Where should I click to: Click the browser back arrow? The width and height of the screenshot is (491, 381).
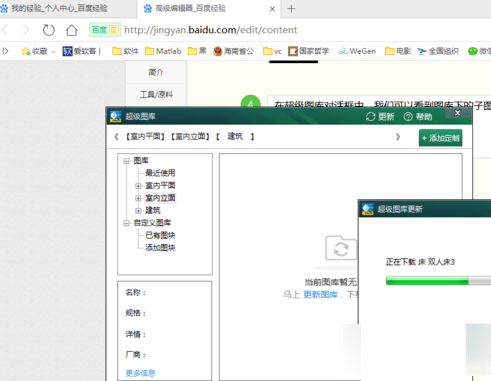[x=5, y=30]
